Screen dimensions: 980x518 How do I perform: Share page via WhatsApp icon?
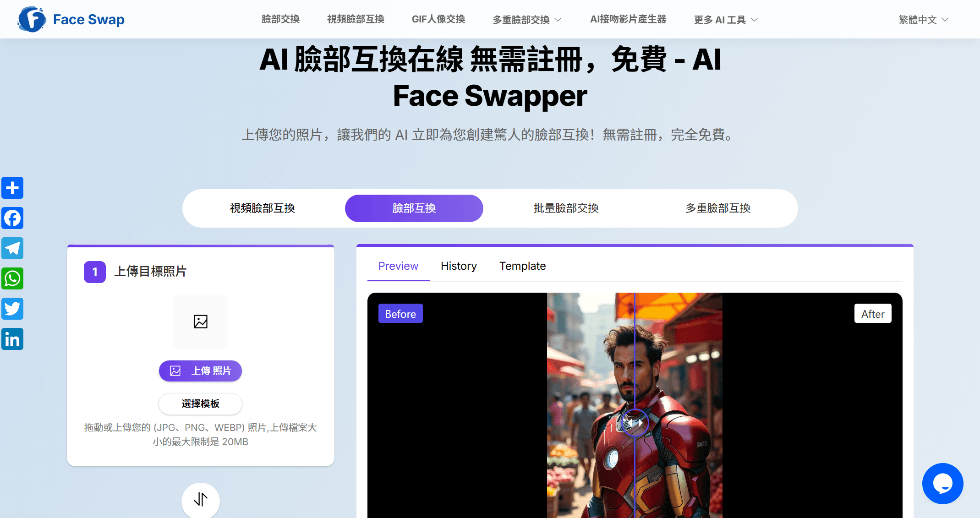pos(12,278)
